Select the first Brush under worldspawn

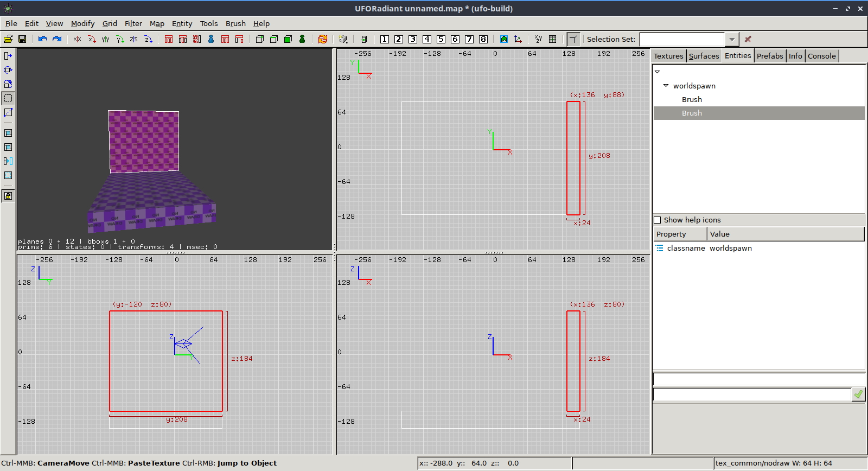[x=692, y=99]
